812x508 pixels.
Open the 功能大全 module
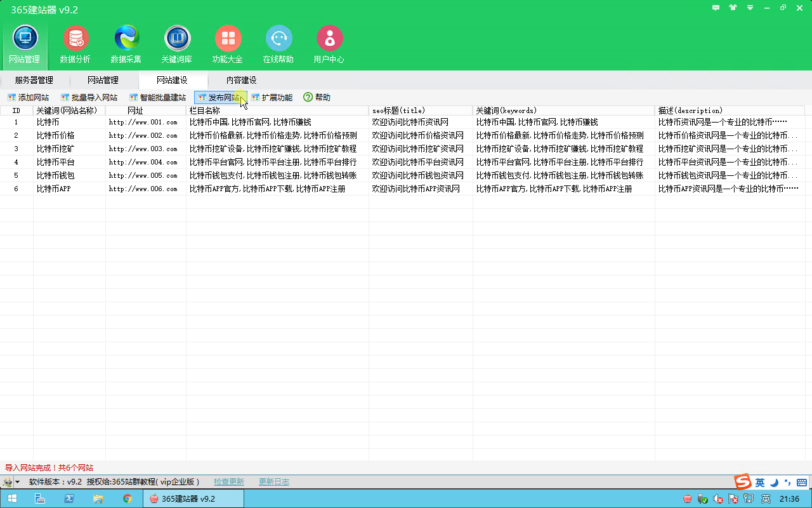click(x=228, y=44)
